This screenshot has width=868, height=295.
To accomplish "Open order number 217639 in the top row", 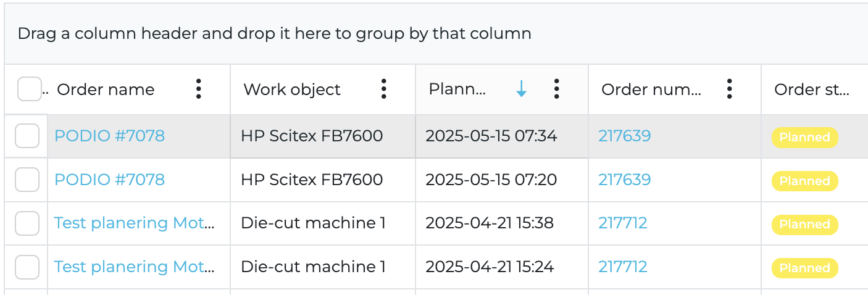I will [624, 136].
